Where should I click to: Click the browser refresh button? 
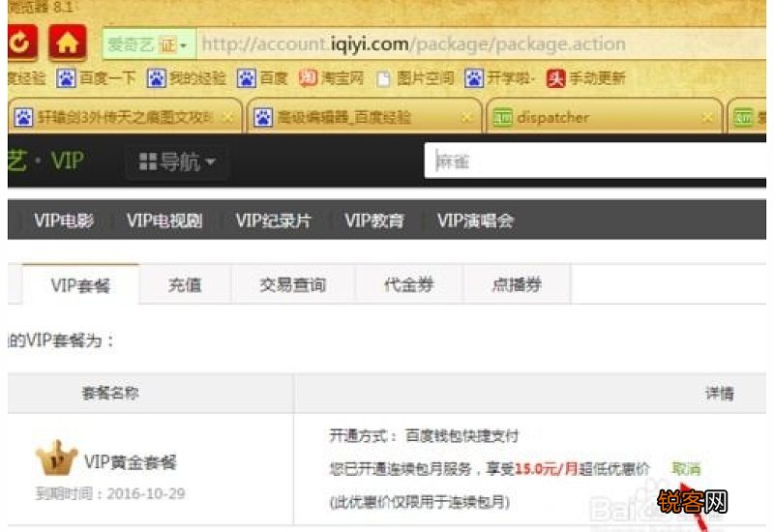coord(21,43)
